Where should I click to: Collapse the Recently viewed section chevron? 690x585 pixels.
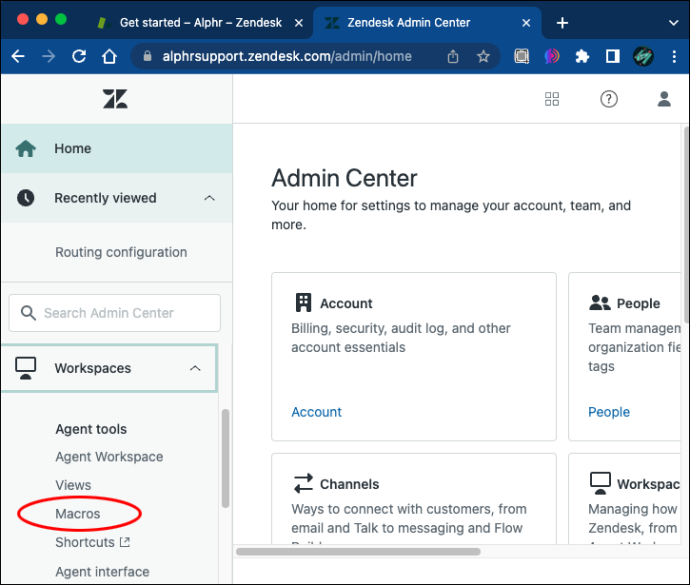209,198
